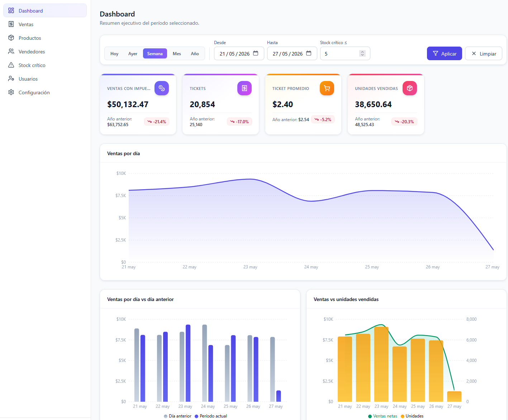Open the Dashboard sidebar item
The image size is (508, 420).
coord(45,11)
